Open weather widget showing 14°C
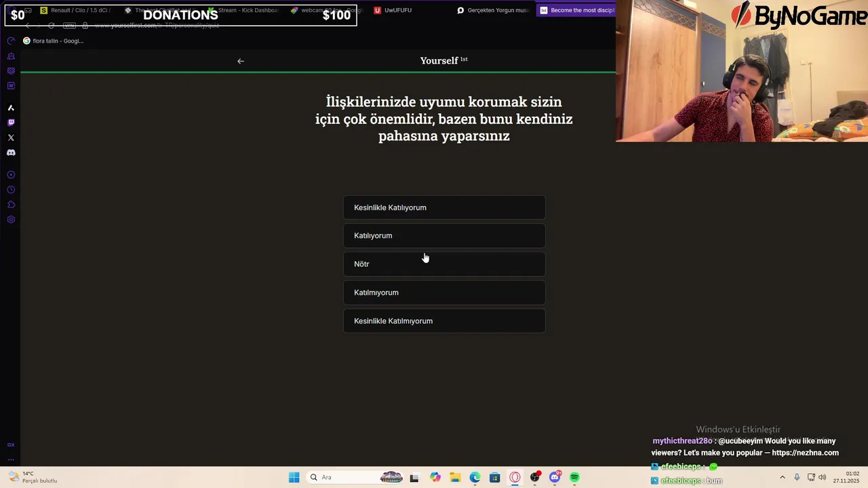Screen dimensions: 868x488 tap(33, 477)
